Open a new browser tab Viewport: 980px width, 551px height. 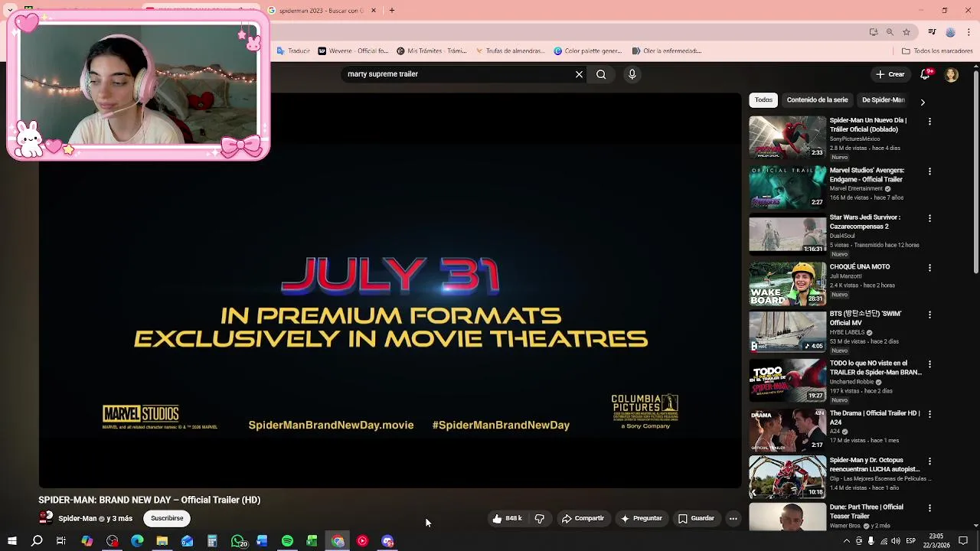click(x=391, y=11)
